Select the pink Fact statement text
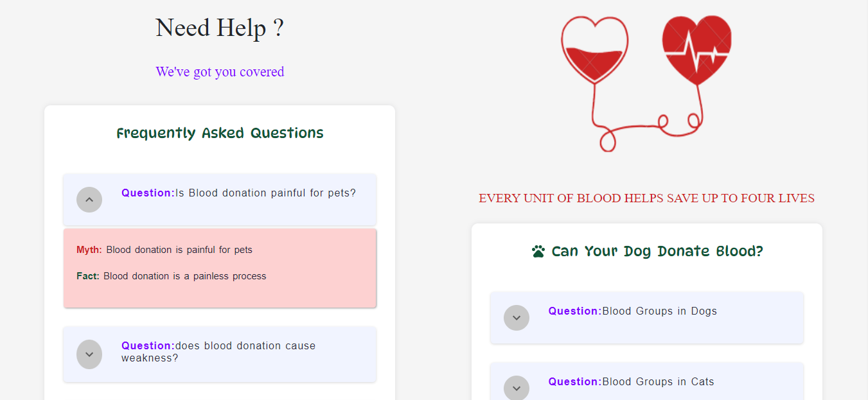 pos(171,275)
